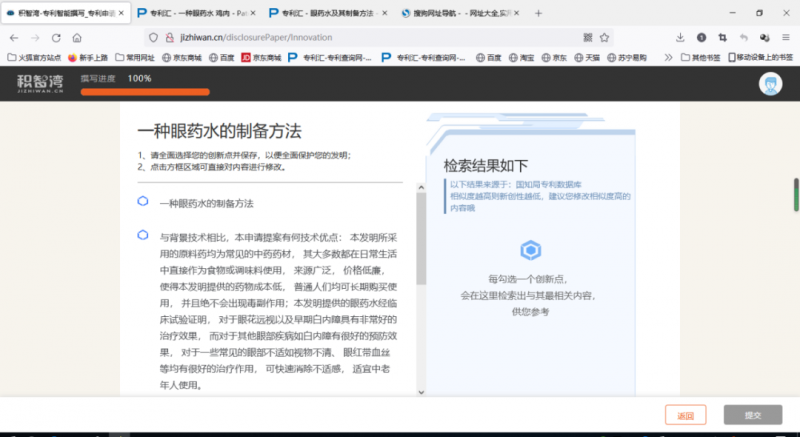
Task: Click the notification badge icon in toolbar
Action: pos(702,37)
